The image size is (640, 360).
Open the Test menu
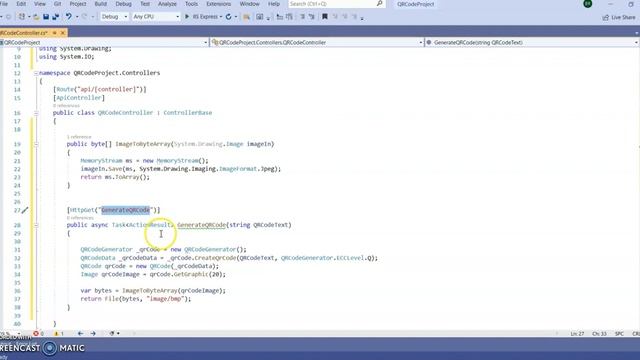tap(145, 4)
